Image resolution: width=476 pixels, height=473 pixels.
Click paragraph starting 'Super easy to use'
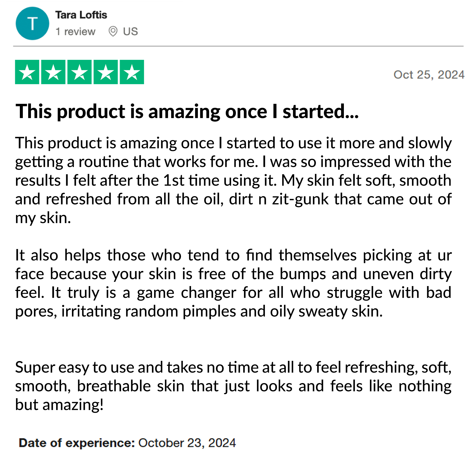tap(233, 386)
